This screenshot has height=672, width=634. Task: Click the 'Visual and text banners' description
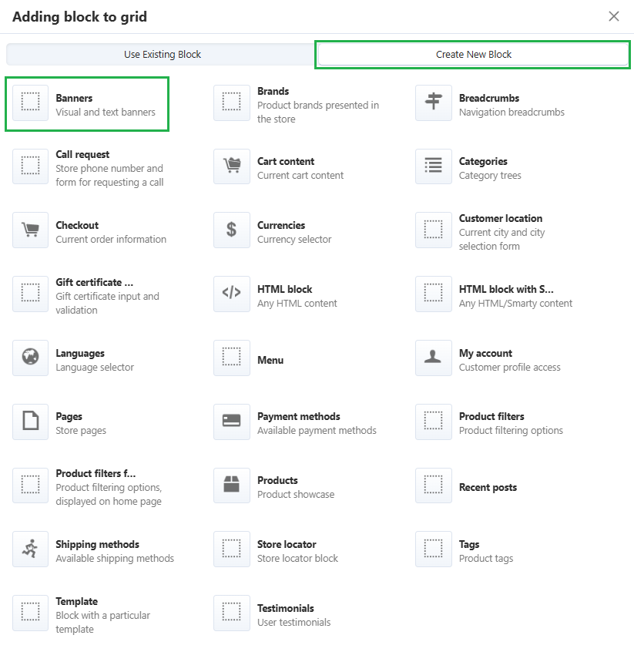tap(106, 113)
